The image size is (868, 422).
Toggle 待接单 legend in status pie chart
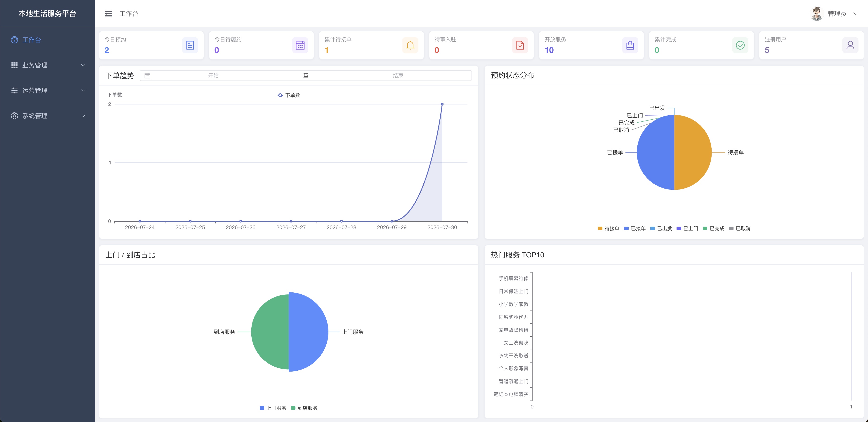609,229
